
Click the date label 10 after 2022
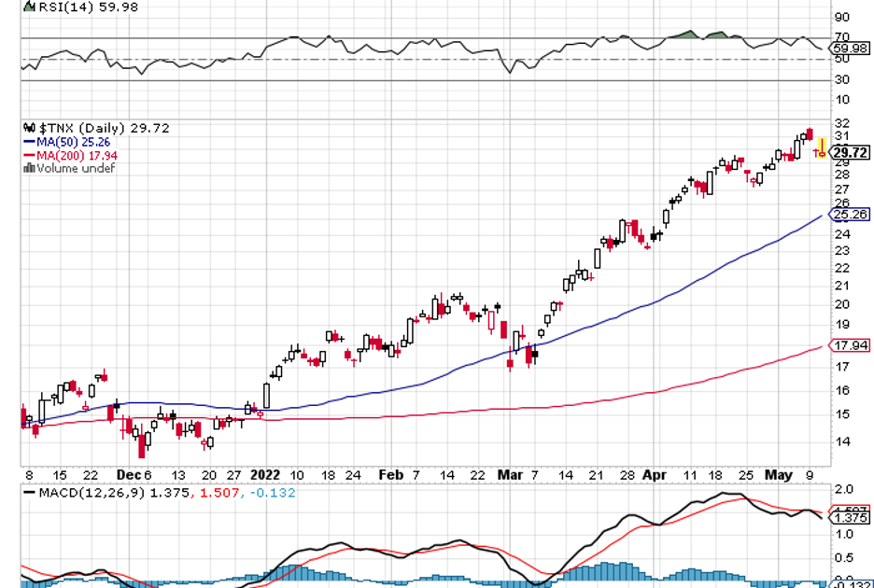[x=297, y=475]
